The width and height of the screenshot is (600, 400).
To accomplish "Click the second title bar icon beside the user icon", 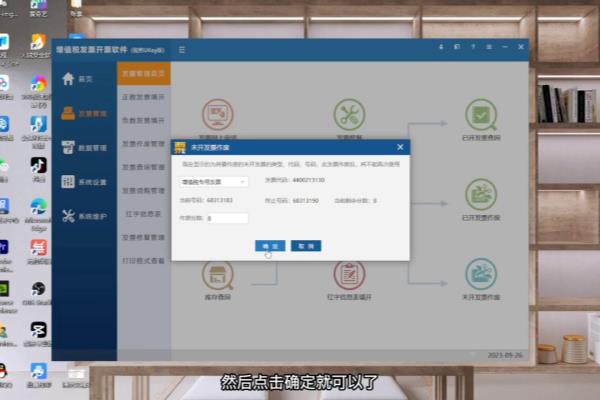I will pyautogui.click(x=457, y=47).
